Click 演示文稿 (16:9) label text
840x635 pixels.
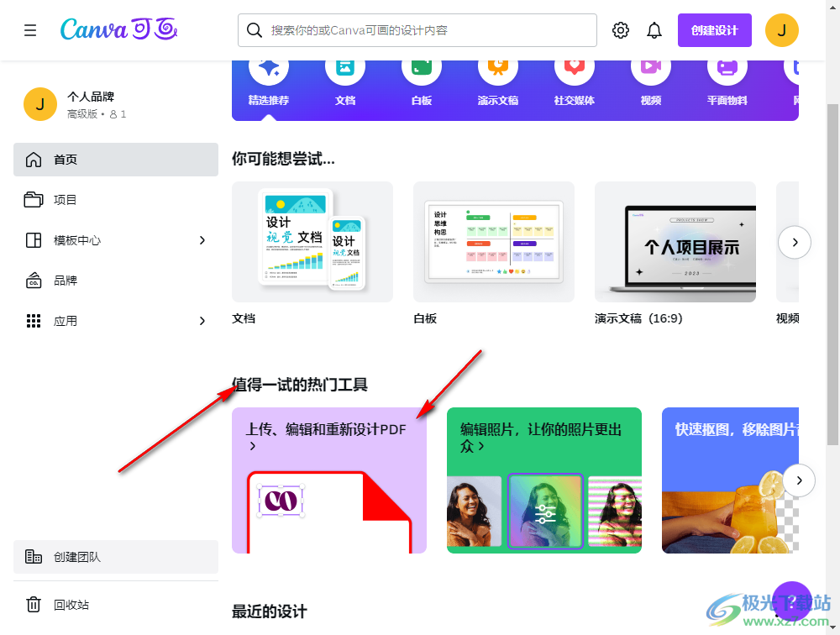(x=638, y=318)
